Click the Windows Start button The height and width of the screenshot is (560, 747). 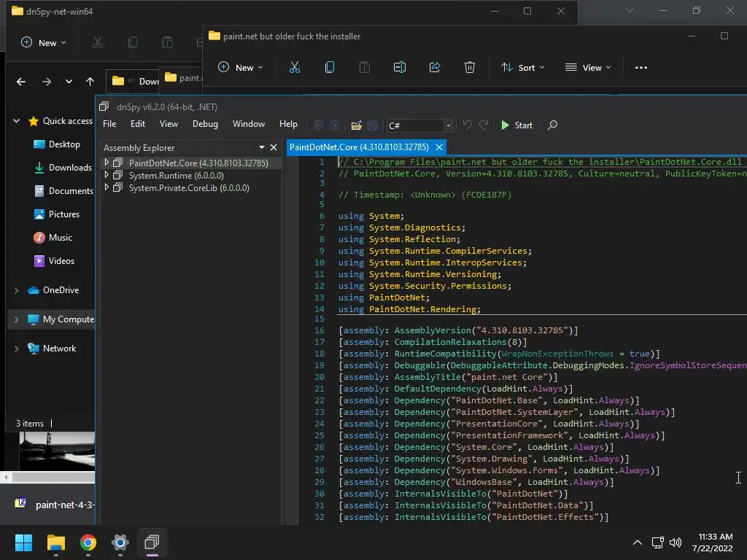(x=24, y=542)
